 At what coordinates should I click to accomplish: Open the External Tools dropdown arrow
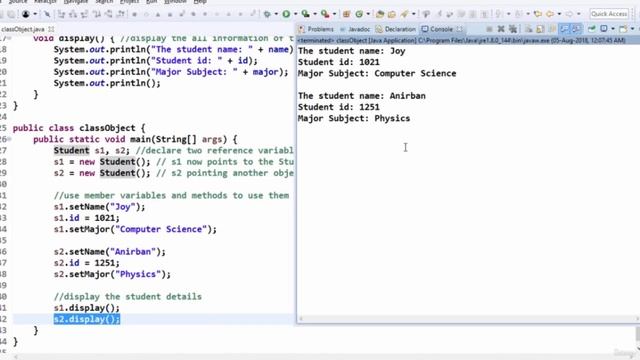point(334,14)
